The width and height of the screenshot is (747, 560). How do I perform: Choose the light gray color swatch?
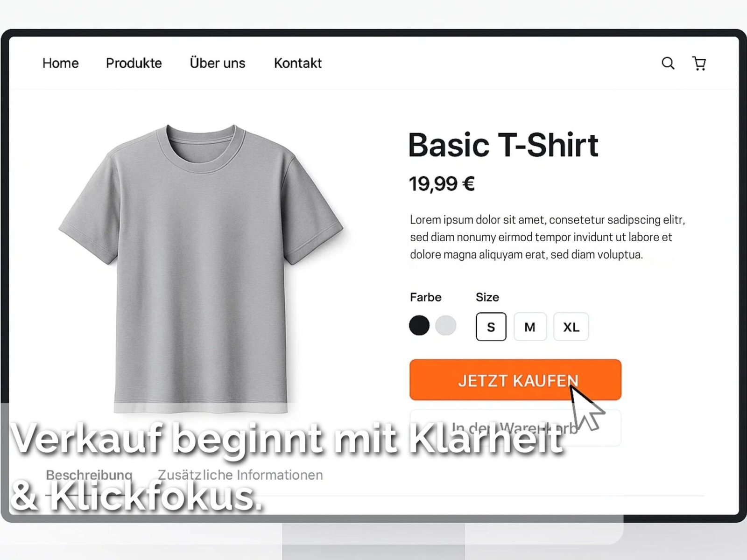[x=445, y=325]
